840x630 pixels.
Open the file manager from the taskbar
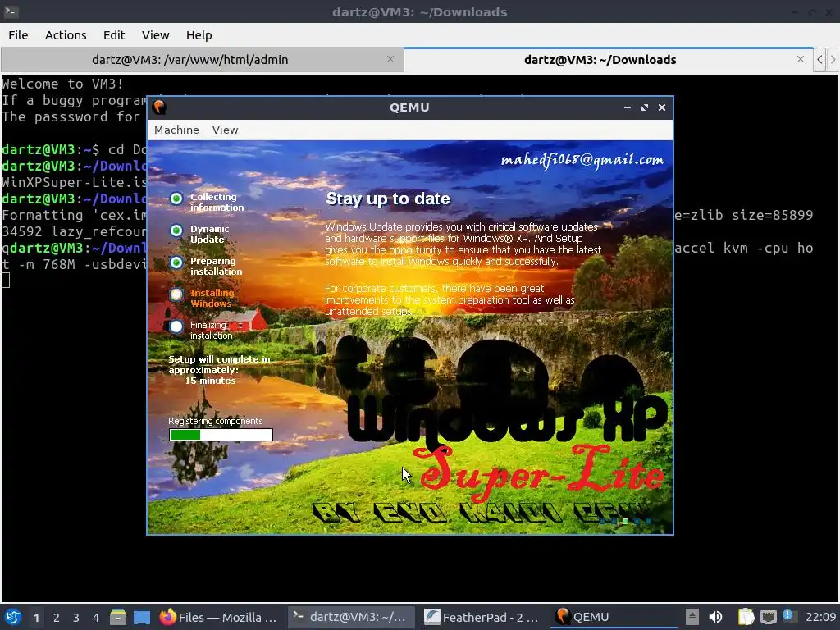pos(118,617)
